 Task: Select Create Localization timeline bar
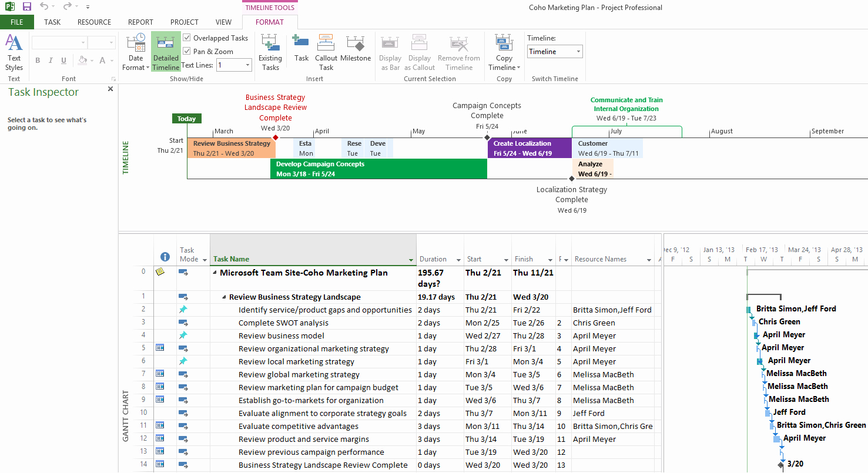pos(529,148)
